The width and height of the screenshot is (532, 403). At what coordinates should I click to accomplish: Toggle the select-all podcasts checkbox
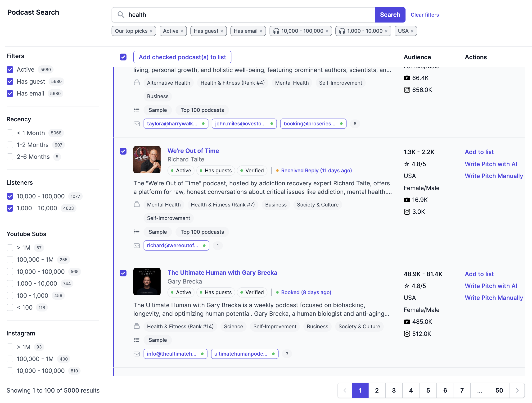pos(123,57)
